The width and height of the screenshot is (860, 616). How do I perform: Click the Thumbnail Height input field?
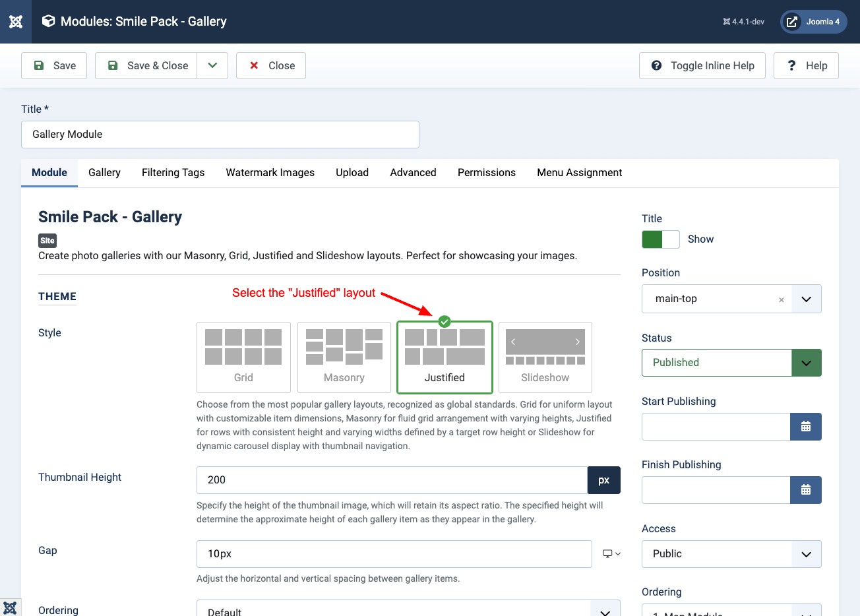coord(392,480)
